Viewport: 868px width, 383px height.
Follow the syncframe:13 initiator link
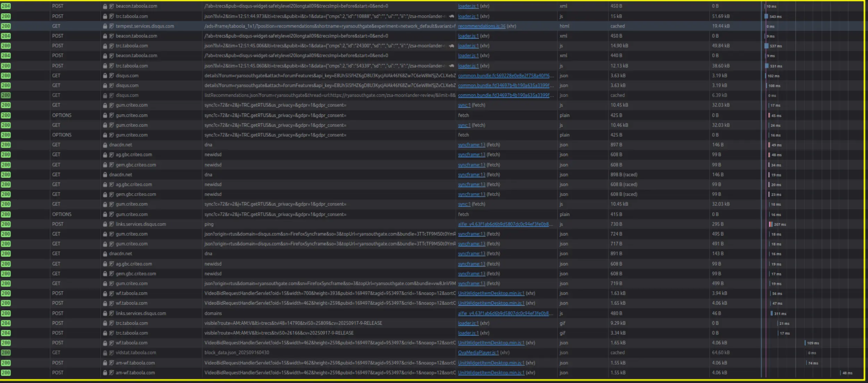[471, 145]
